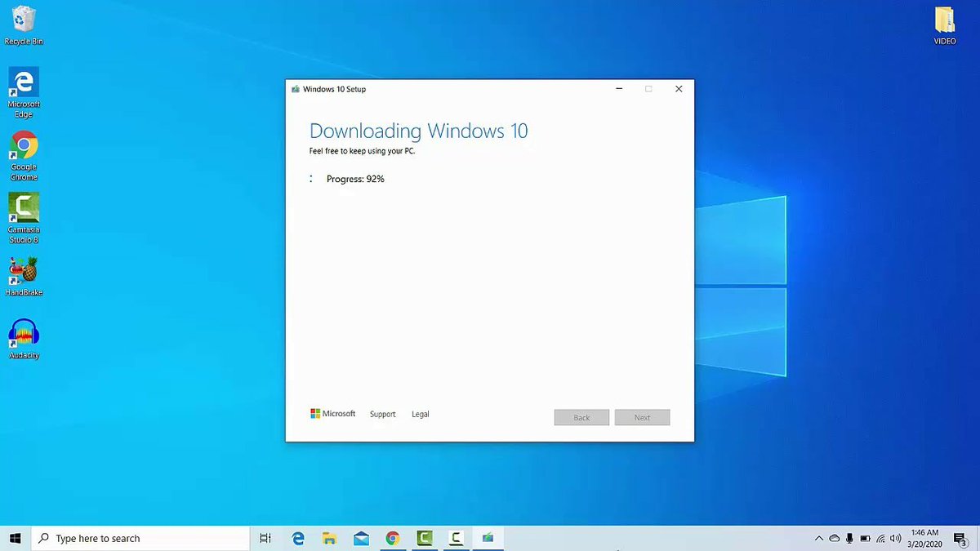The image size is (980, 551).
Task: Click the disabled Next button
Action: [x=643, y=417]
